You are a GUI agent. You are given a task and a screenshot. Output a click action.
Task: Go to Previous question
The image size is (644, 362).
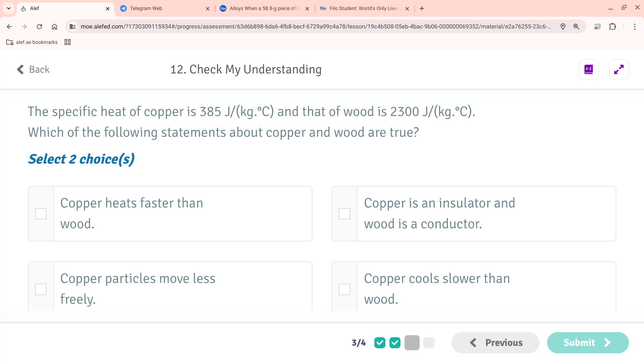pos(495,343)
